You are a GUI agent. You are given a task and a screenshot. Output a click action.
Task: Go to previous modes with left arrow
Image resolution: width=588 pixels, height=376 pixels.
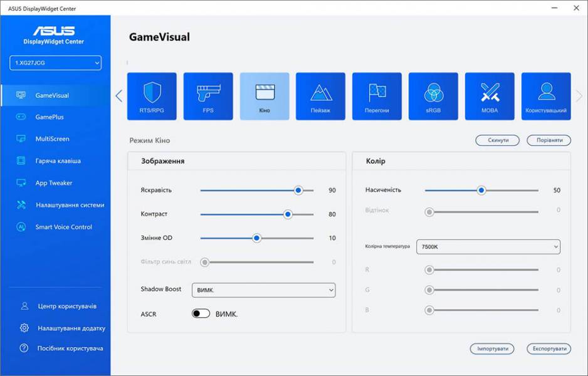coord(119,96)
